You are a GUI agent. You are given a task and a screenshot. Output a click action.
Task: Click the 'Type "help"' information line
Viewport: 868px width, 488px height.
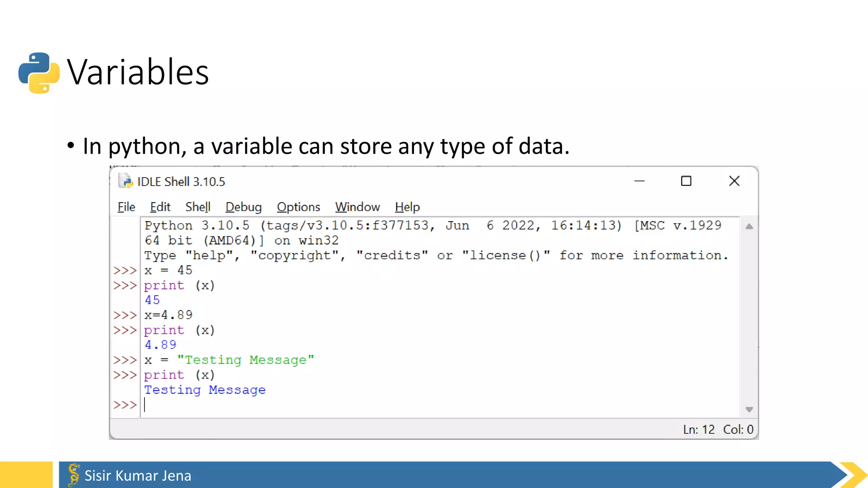(436, 255)
